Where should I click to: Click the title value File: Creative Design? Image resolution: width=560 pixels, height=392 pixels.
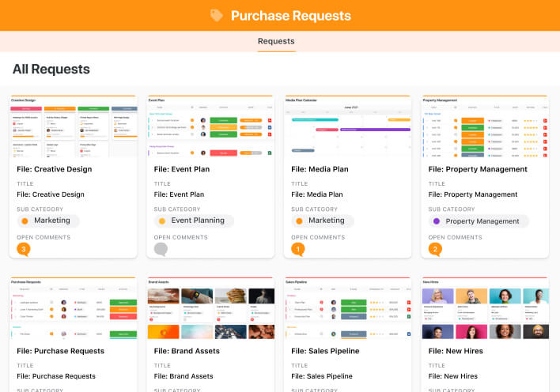pos(51,194)
